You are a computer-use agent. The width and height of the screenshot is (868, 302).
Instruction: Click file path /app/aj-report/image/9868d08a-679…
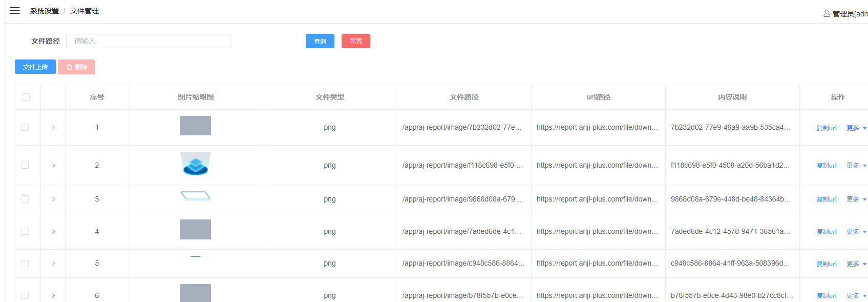462,199
